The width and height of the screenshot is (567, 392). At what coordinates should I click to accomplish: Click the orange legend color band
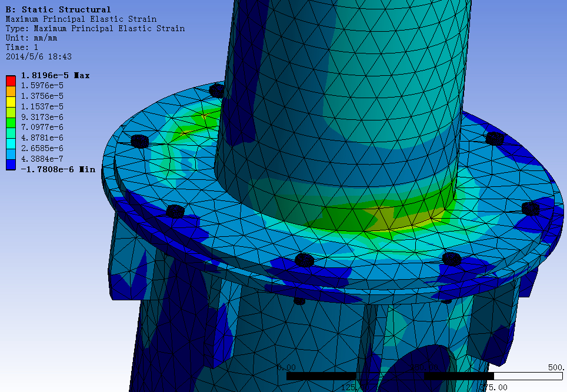[x=11, y=91]
